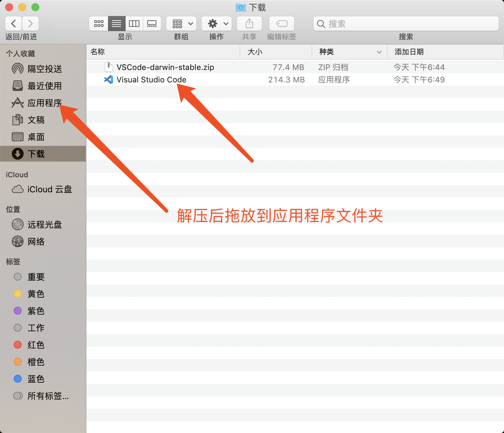Zoom the window with the green button
The height and width of the screenshot is (433, 504).
tap(35, 7)
